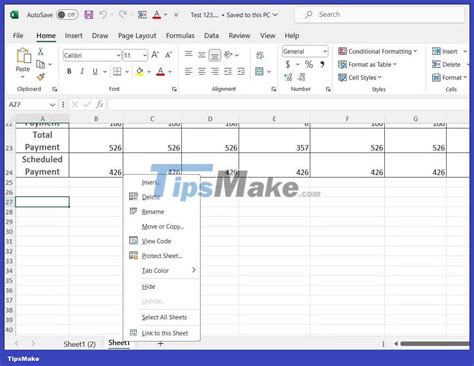Toggle the AutoSave switch
This screenshot has height=366, width=474.
67,15
